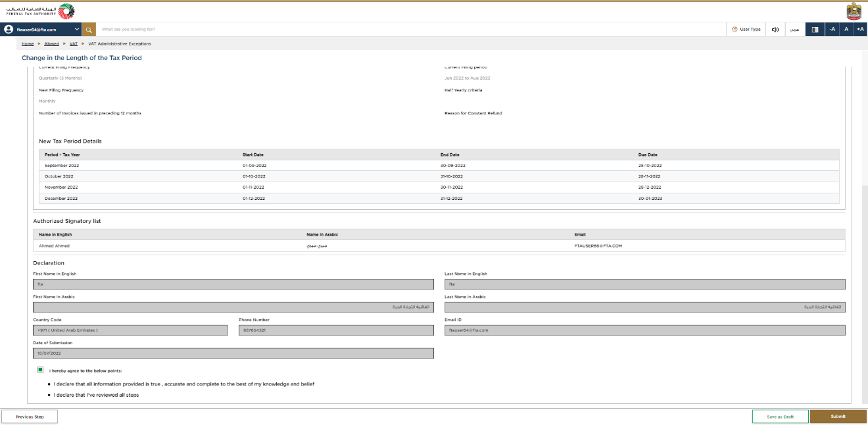Submit the tax period change form
Image resolution: width=868 pixels, height=425 pixels.
tap(838, 416)
